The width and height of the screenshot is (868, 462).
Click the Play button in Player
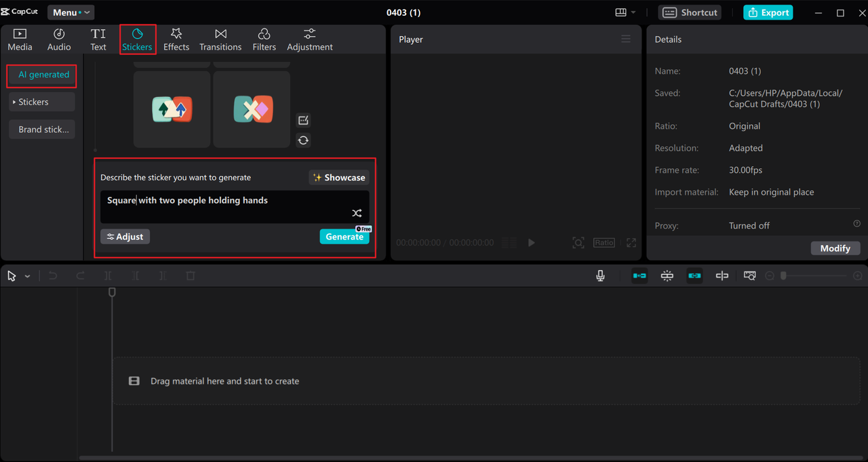point(531,242)
